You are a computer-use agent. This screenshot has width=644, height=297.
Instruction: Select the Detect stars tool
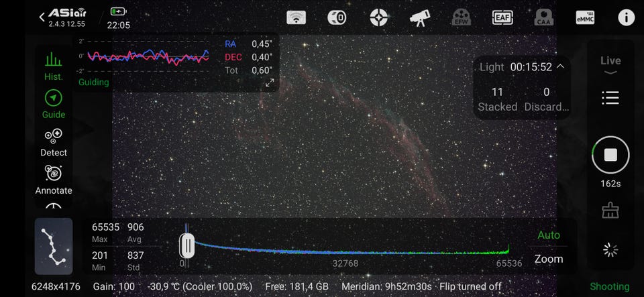coord(54,142)
